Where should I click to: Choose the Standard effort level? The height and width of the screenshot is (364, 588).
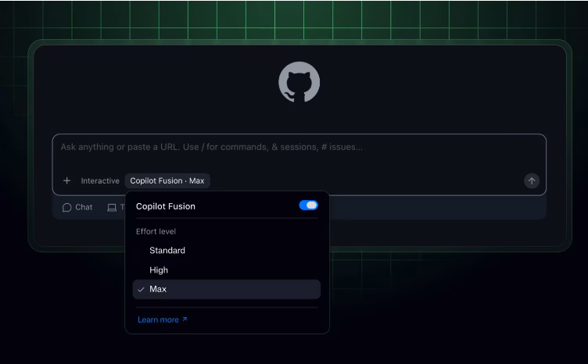pos(227,251)
